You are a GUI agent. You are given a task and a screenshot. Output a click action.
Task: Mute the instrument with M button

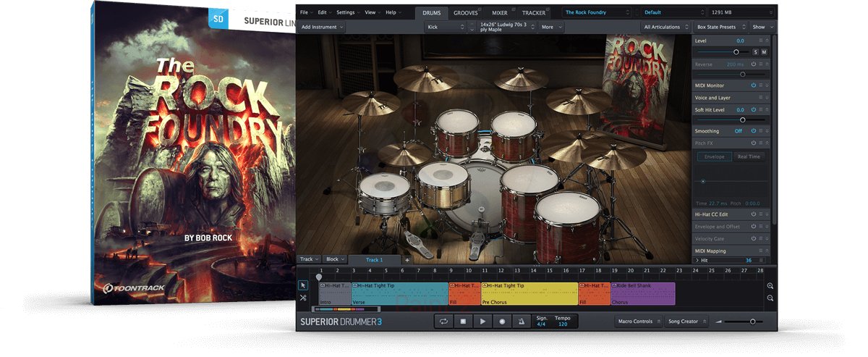765,52
